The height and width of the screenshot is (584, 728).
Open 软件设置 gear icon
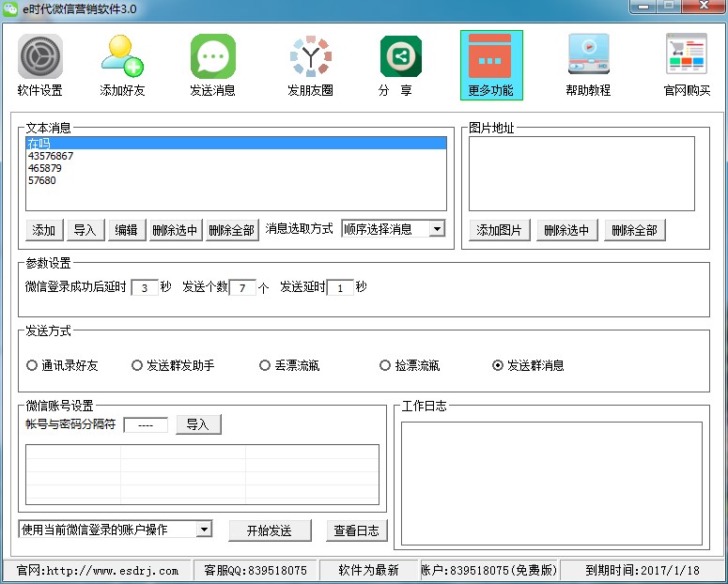pos(39,56)
